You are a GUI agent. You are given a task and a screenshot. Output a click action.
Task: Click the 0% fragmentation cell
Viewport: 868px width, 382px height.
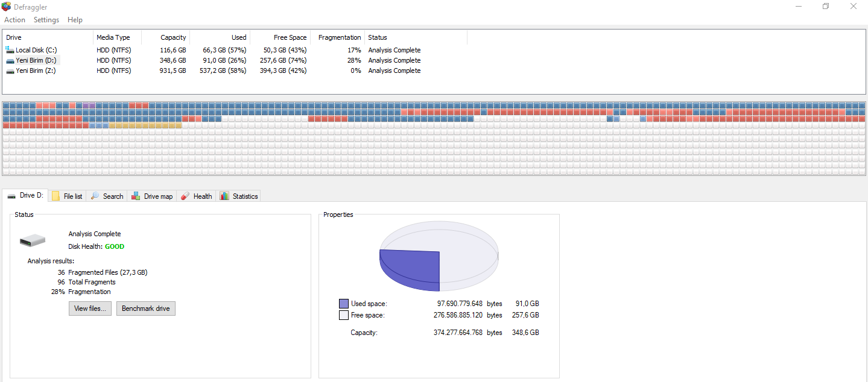356,70
